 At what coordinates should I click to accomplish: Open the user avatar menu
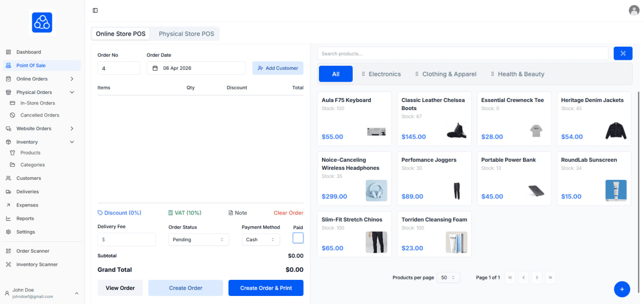pyautogui.click(x=633, y=10)
